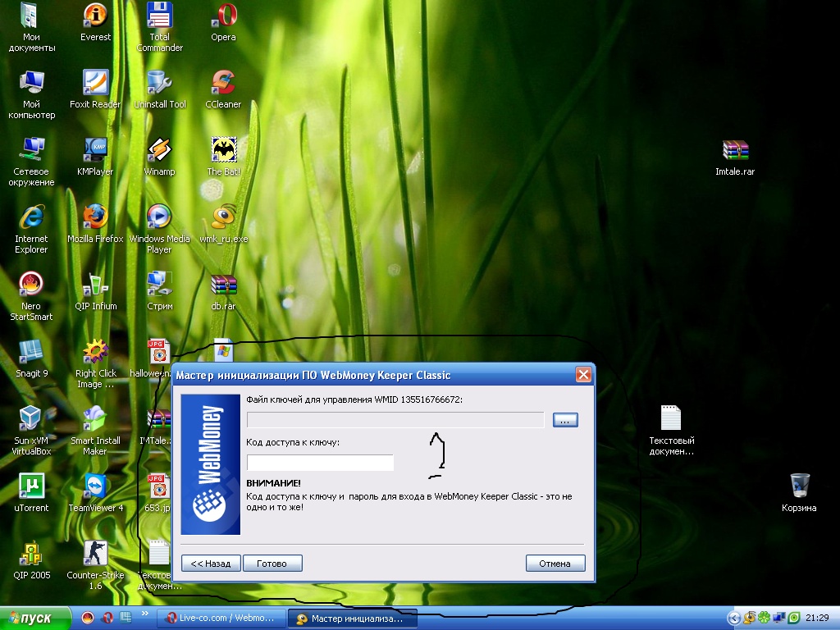
Task: Expand the quick launch chevron on taskbar
Action: 146,614
